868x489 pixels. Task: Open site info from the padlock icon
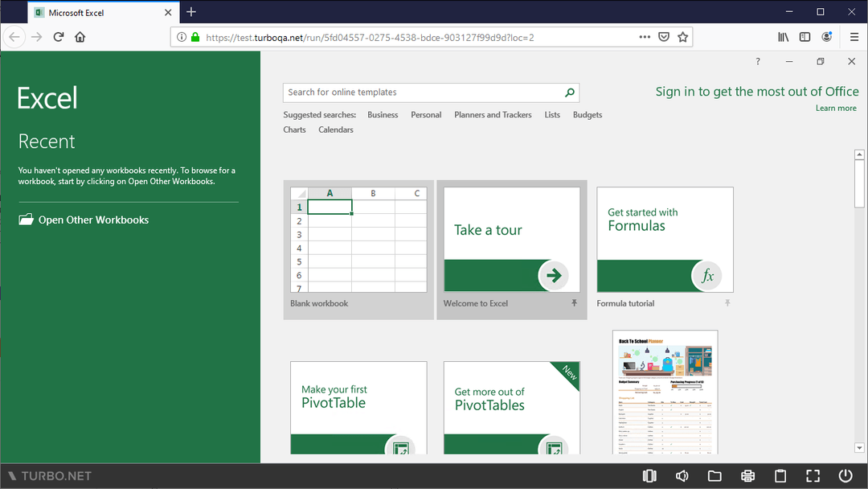[x=197, y=36]
